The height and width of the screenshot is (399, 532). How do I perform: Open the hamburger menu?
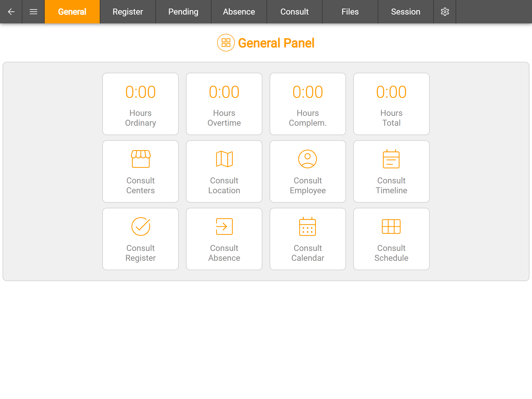coord(33,12)
